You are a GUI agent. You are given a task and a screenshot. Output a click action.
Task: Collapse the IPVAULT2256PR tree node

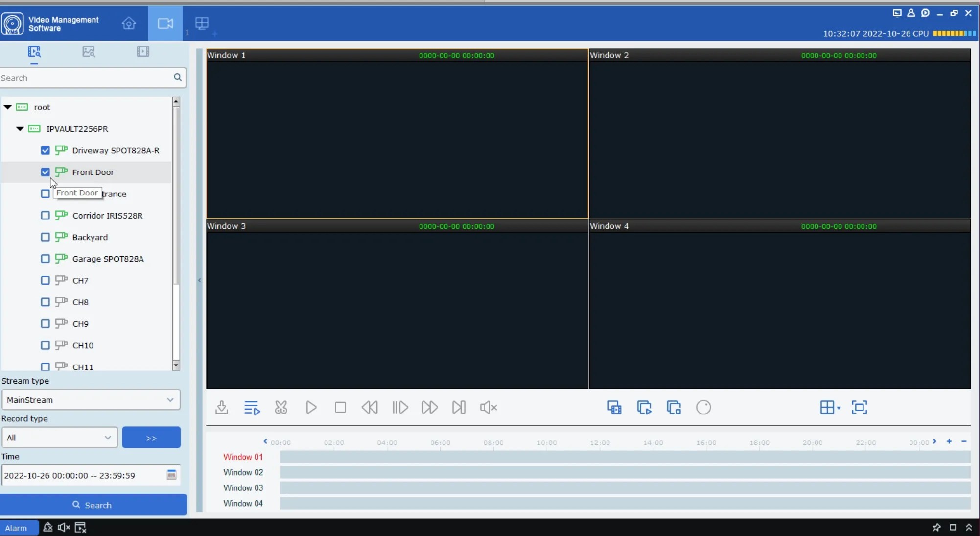click(x=20, y=129)
